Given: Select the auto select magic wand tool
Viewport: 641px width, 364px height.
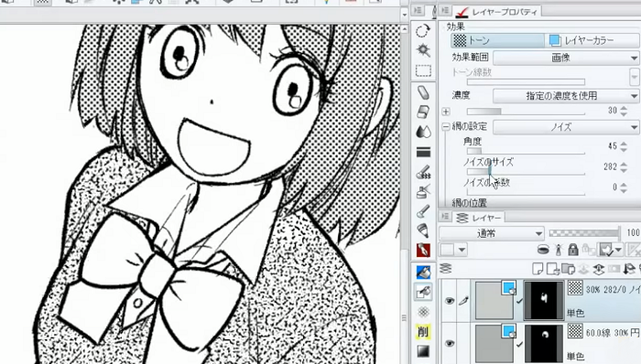Looking at the screenshot, I should pos(423,50).
